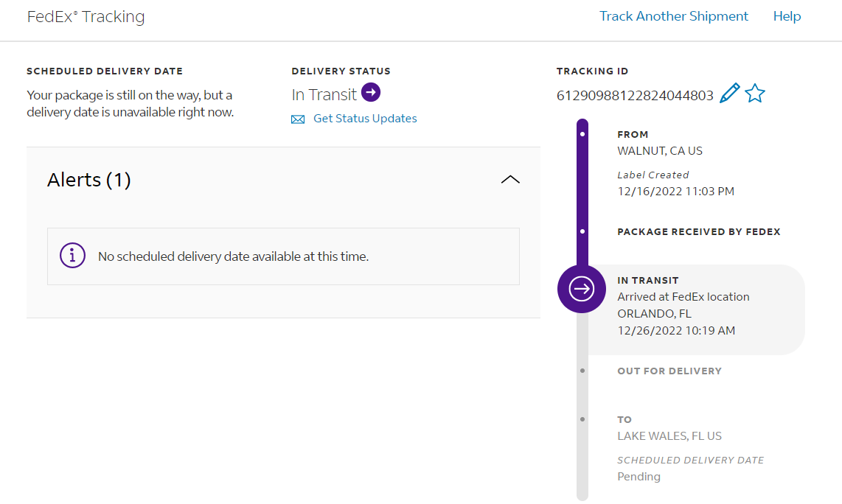The width and height of the screenshot is (842, 504).
Task: Star this shipment as a favorite
Action: (755, 94)
